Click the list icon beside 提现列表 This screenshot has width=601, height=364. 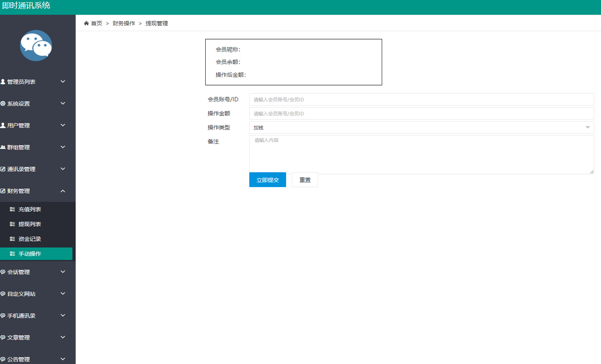point(12,224)
